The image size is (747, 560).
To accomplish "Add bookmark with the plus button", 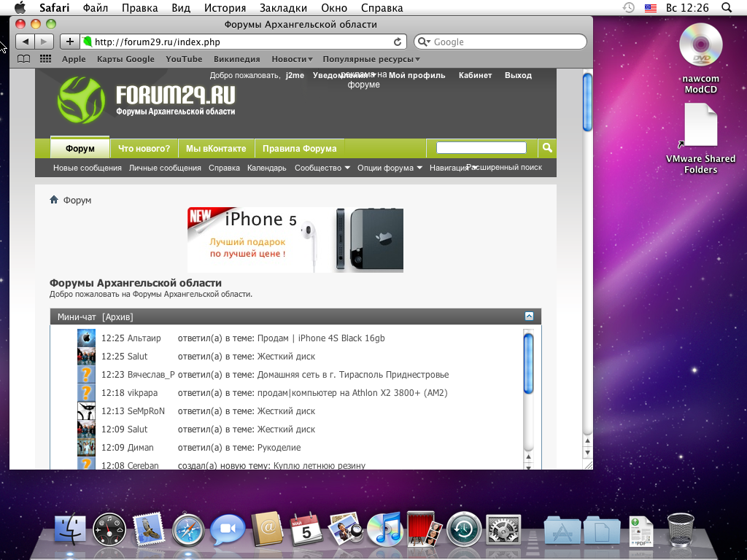I will coord(69,42).
